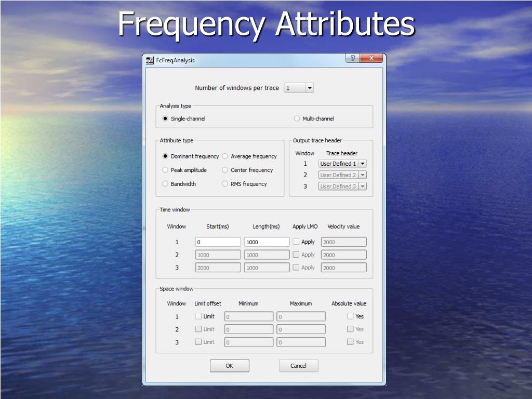Viewport: 532px width, 399px height.
Task: Open User Defined 3 trace header dropdown
Action: click(x=342, y=187)
